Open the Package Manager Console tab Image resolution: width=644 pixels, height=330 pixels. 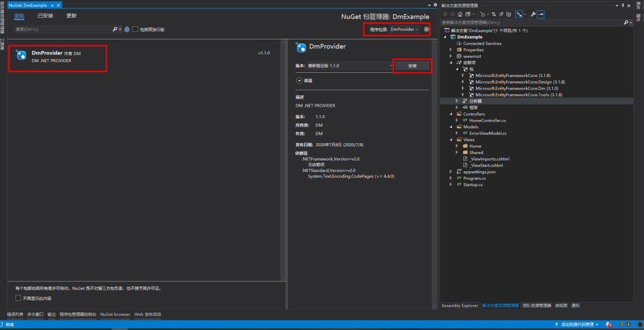[78, 314]
